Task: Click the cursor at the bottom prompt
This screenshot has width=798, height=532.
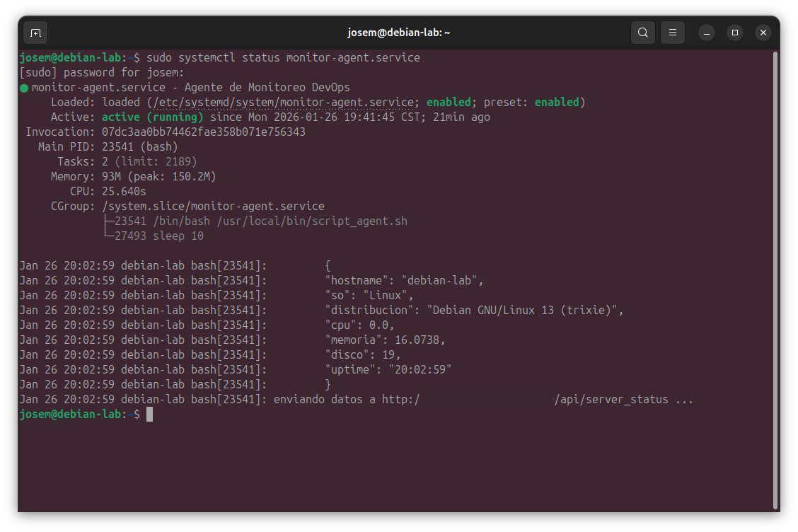Action: click(x=149, y=415)
